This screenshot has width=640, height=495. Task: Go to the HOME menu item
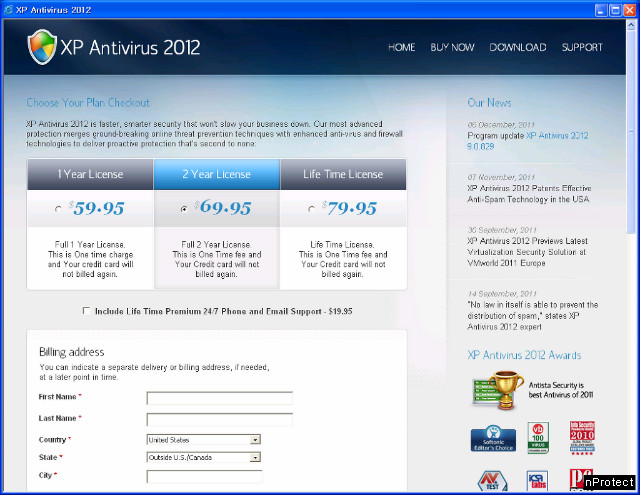pyautogui.click(x=401, y=47)
